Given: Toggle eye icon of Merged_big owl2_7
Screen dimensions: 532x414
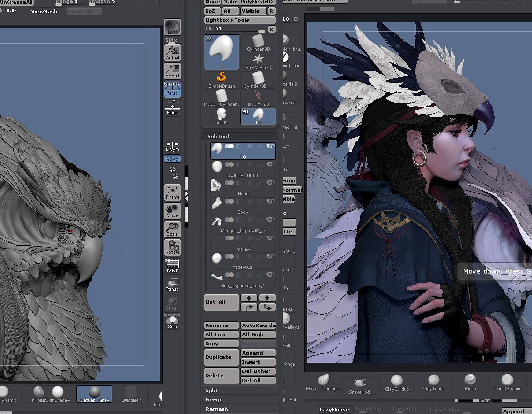Looking at the screenshot, I should tap(270, 219).
